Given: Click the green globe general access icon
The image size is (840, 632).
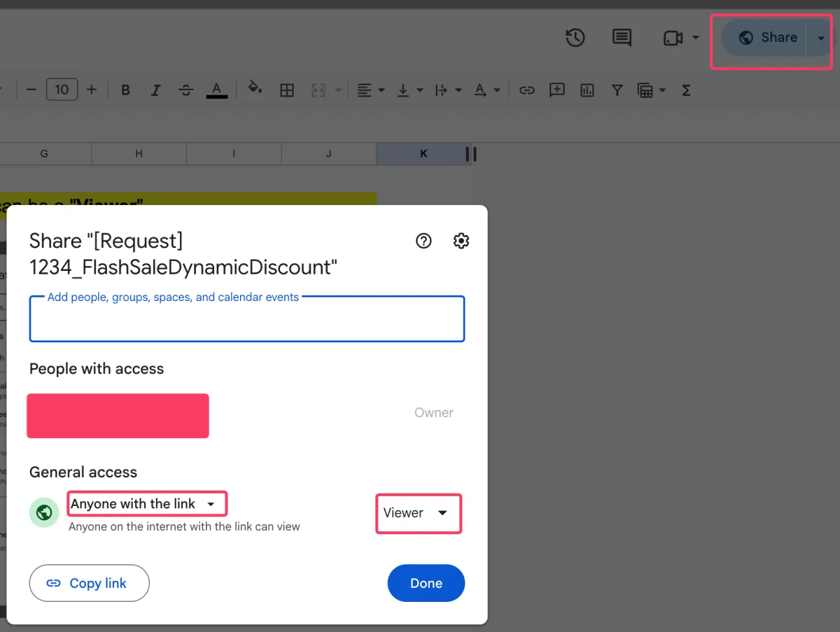Looking at the screenshot, I should [x=44, y=513].
